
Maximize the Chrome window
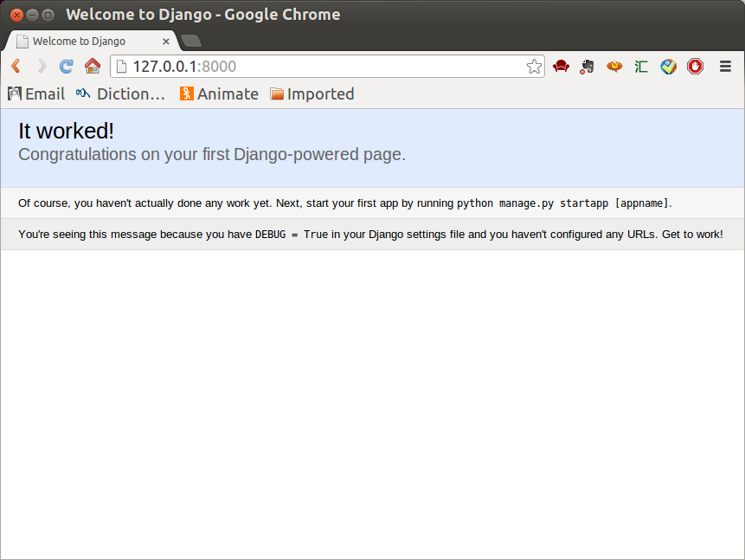(48, 16)
